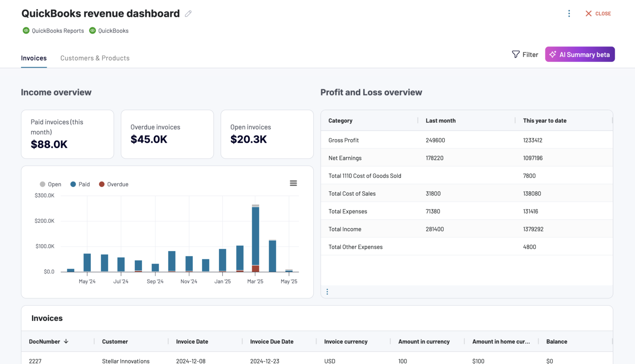635x364 pixels.
Task: Sort by Invoice currency column header
Action: 346,341
